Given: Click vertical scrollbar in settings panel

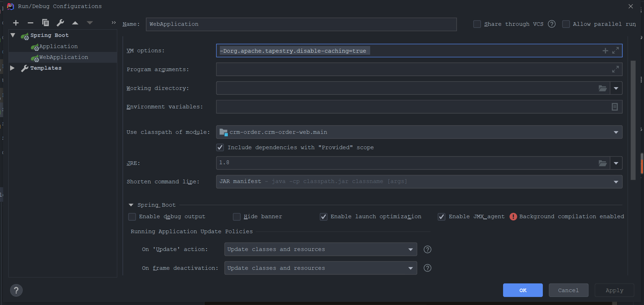Looking at the screenshot, I should click(633, 120).
